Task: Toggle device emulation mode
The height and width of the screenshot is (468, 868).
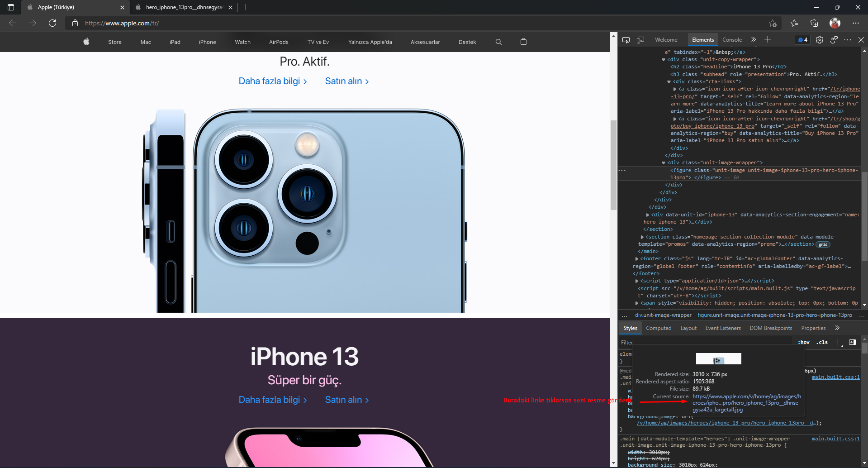Action: [x=640, y=40]
